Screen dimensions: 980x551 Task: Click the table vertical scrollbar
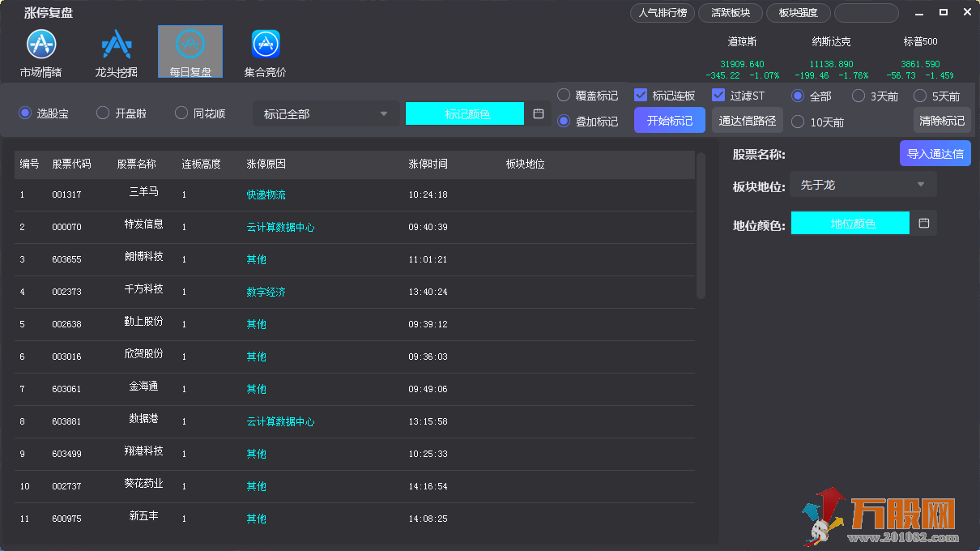point(701,226)
